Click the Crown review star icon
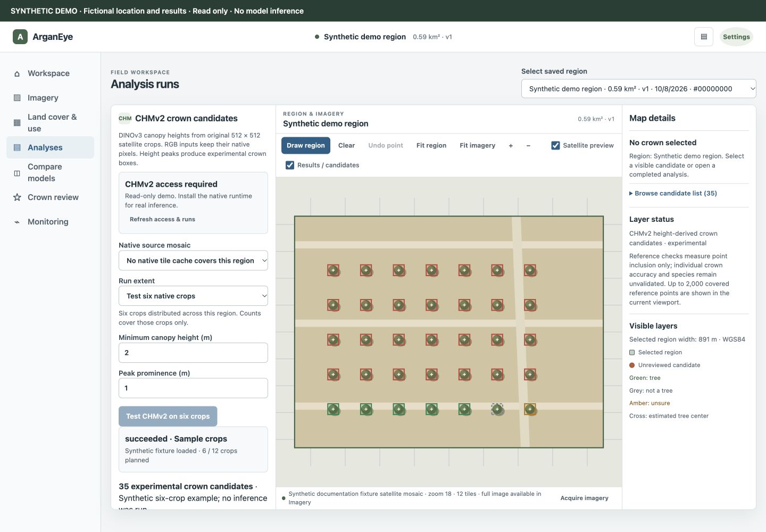The width and height of the screenshot is (766, 532). [17, 197]
